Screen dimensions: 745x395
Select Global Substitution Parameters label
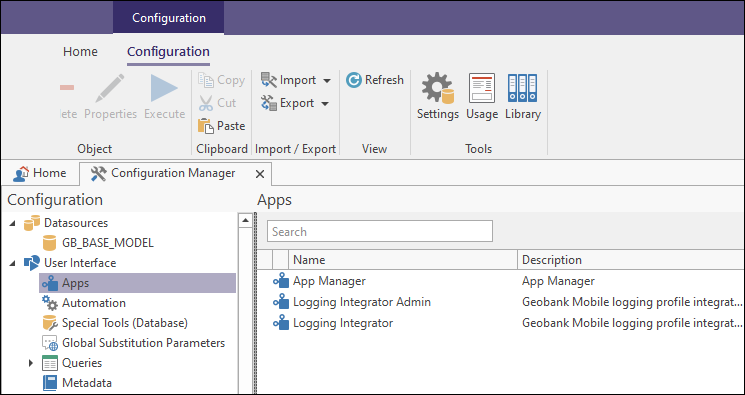tap(143, 343)
